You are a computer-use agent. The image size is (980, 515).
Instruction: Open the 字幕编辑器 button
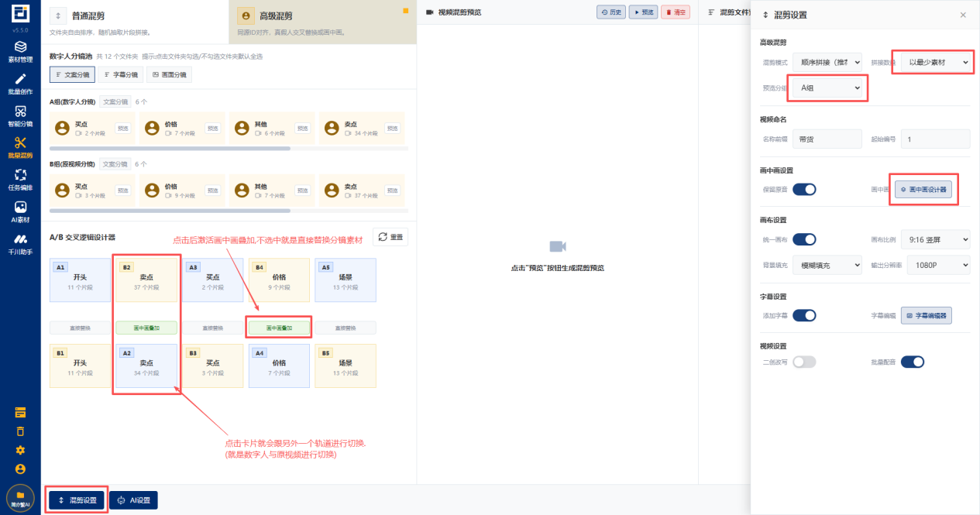coord(927,315)
